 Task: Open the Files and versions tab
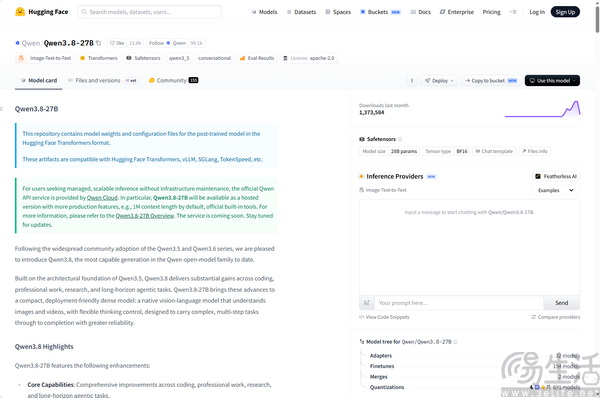[x=102, y=80]
